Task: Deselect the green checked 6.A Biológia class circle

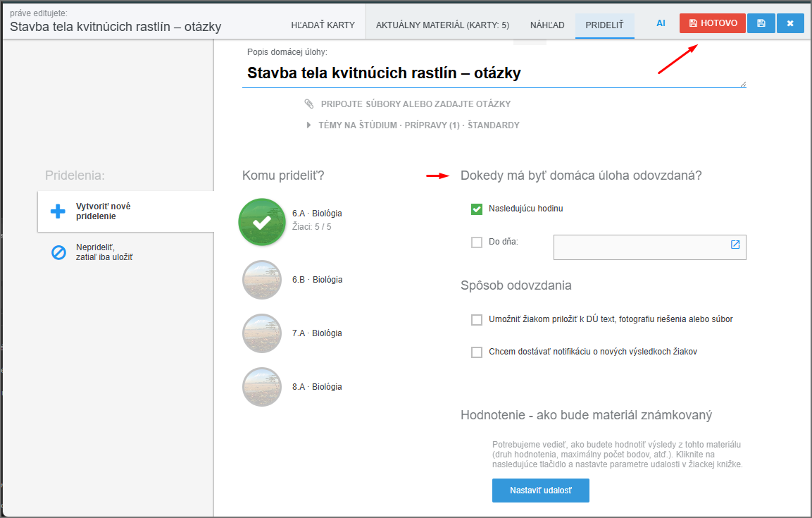Action: [262, 223]
